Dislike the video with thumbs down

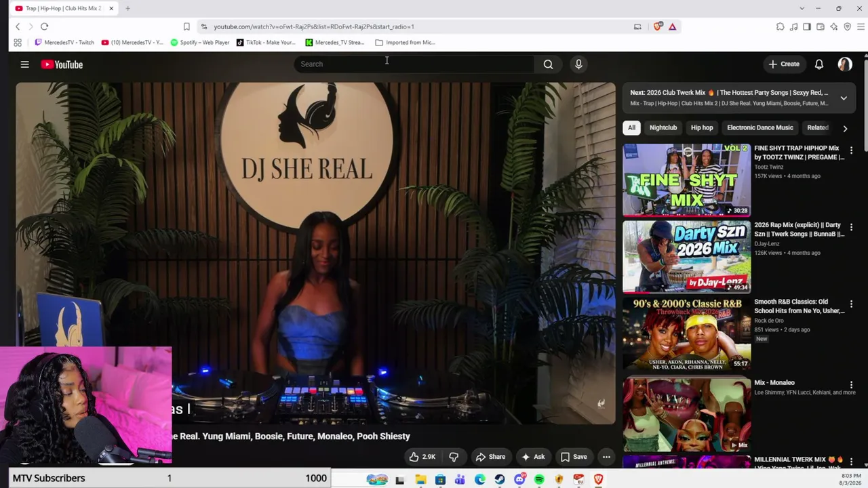[454, 457]
